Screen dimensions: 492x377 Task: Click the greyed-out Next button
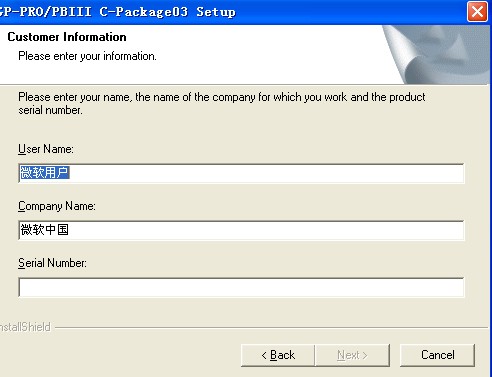point(352,355)
